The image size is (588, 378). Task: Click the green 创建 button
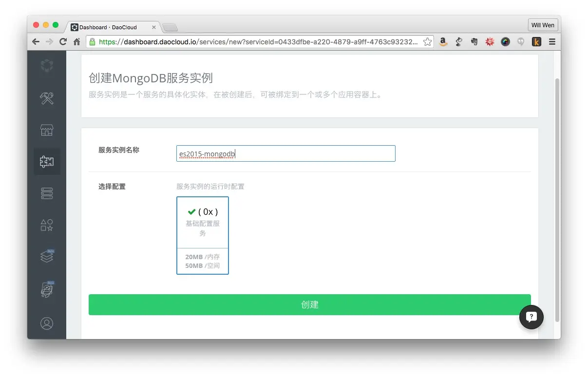point(310,304)
